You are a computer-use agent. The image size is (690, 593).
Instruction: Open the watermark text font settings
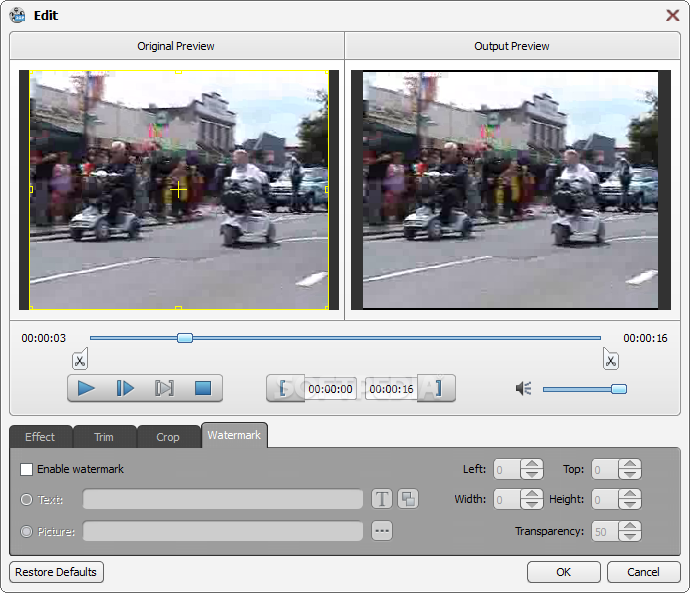click(x=382, y=499)
